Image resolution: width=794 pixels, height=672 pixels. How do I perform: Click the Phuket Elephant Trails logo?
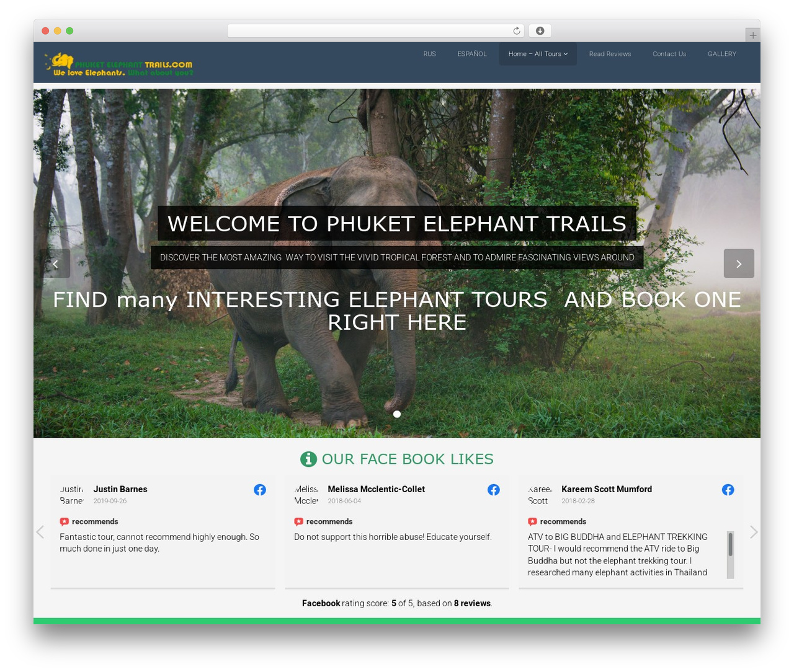(x=119, y=64)
